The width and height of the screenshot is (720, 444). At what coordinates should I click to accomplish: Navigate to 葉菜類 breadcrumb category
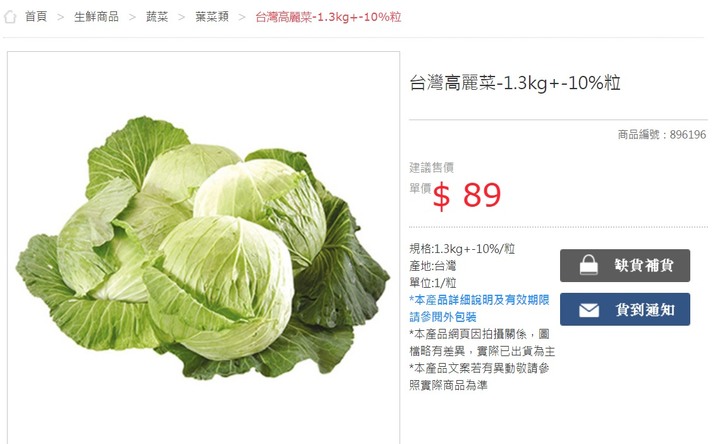[x=212, y=17]
